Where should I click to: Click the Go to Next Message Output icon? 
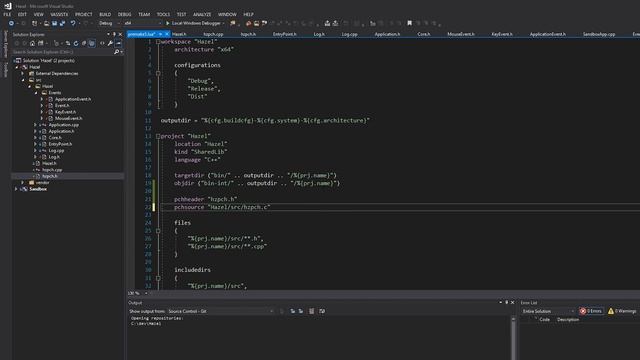point(301,311)
